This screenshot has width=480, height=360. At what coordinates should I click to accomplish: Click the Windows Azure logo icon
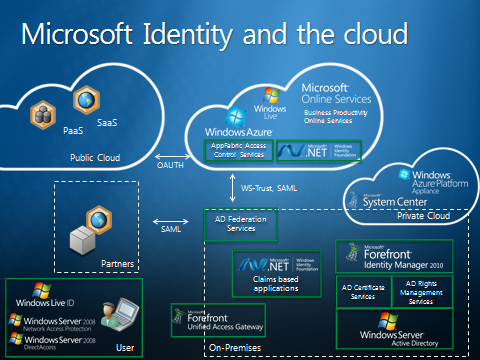(236, 117)
